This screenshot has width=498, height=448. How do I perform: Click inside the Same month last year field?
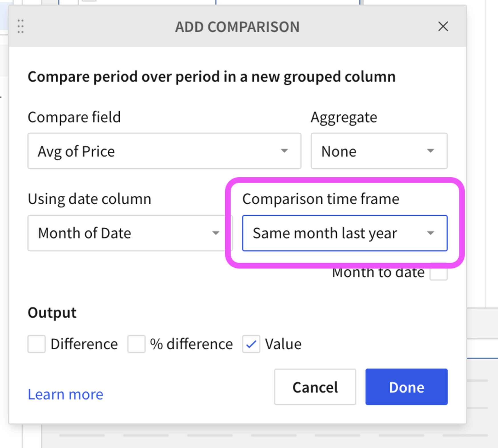pyautogui.click(x=326, y=233)
